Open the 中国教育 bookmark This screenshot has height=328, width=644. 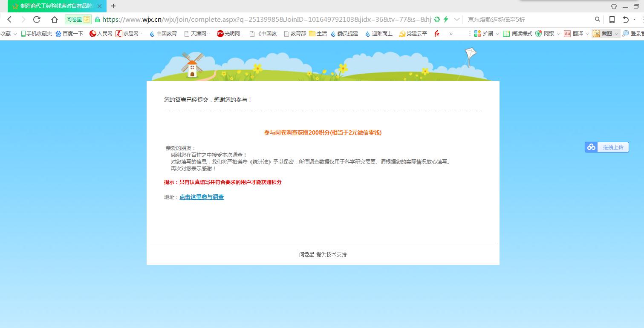[163, 34]
